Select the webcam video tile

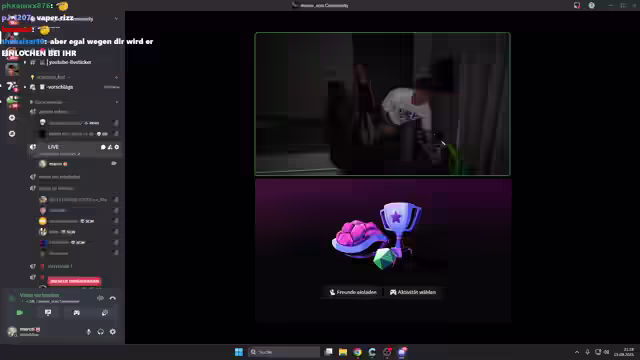coord(382,104)
